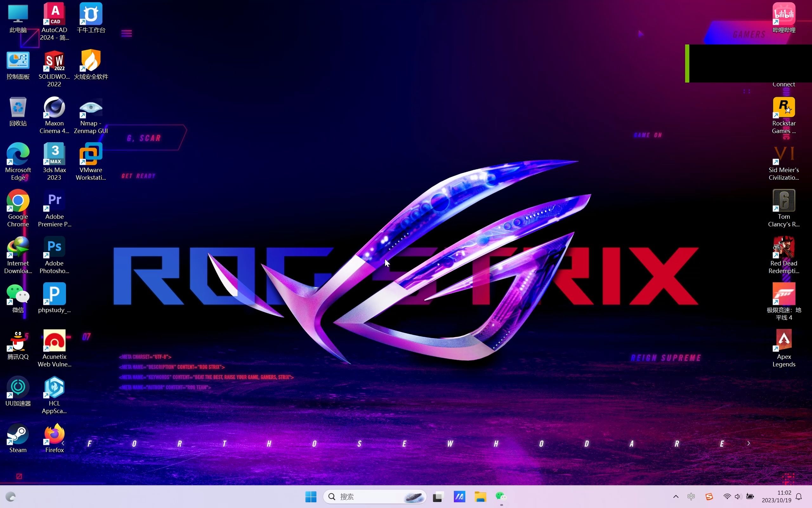Select the SOLIDWORKS 2022 shortcut
This screenshot has width=812, height=508.
54,69
